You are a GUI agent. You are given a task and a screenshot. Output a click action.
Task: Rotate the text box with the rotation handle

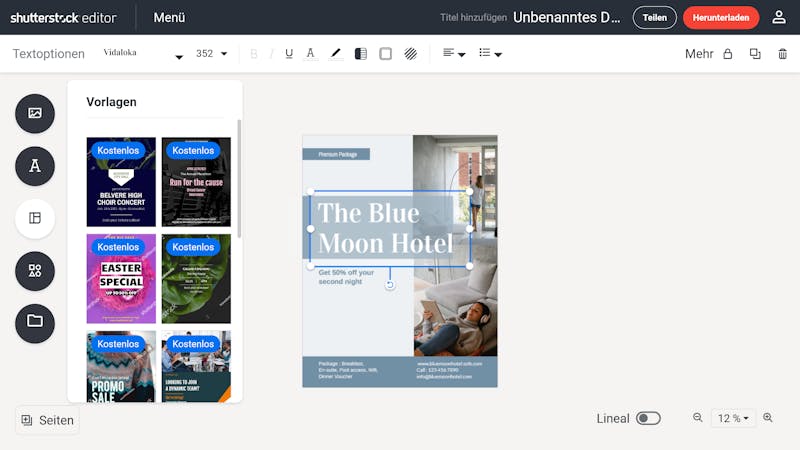[390, 285]
